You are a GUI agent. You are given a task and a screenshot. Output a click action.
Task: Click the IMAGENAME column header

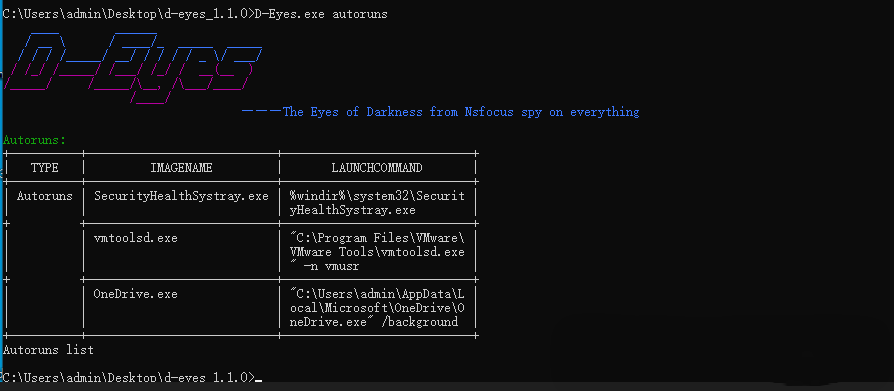(x=181, y=168)
